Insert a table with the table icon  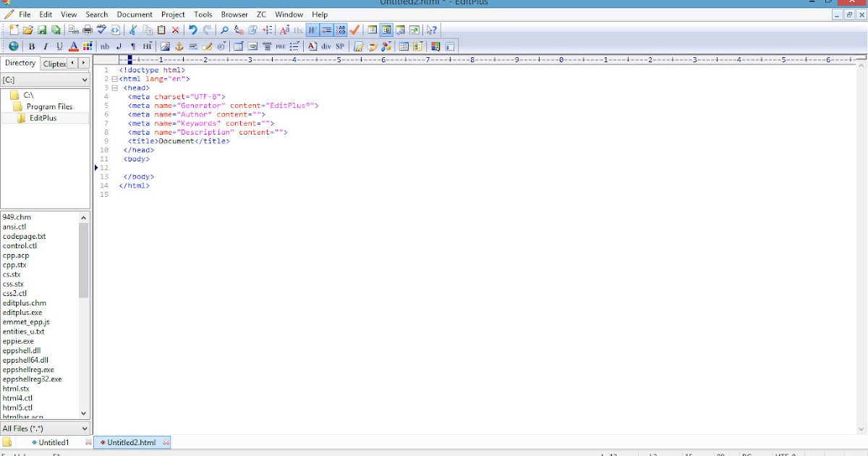[239, 46]
